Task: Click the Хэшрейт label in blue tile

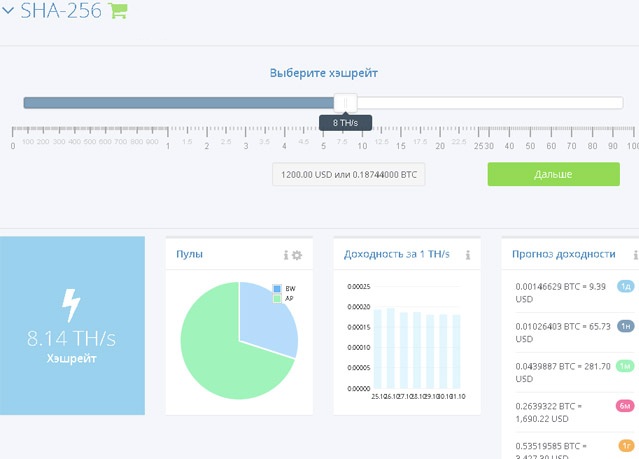Action: [x=71, y=359]
